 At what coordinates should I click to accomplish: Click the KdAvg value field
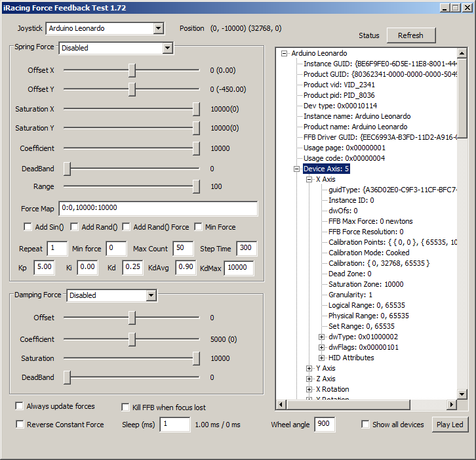(x=186, y=268)
